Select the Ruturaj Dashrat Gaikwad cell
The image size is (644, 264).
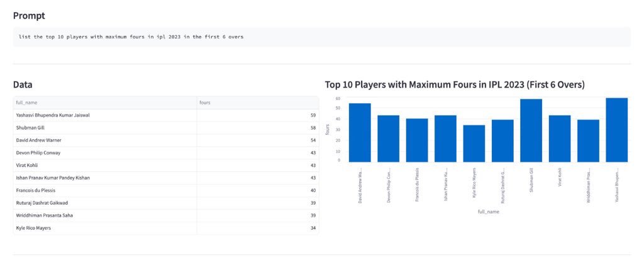105,203
